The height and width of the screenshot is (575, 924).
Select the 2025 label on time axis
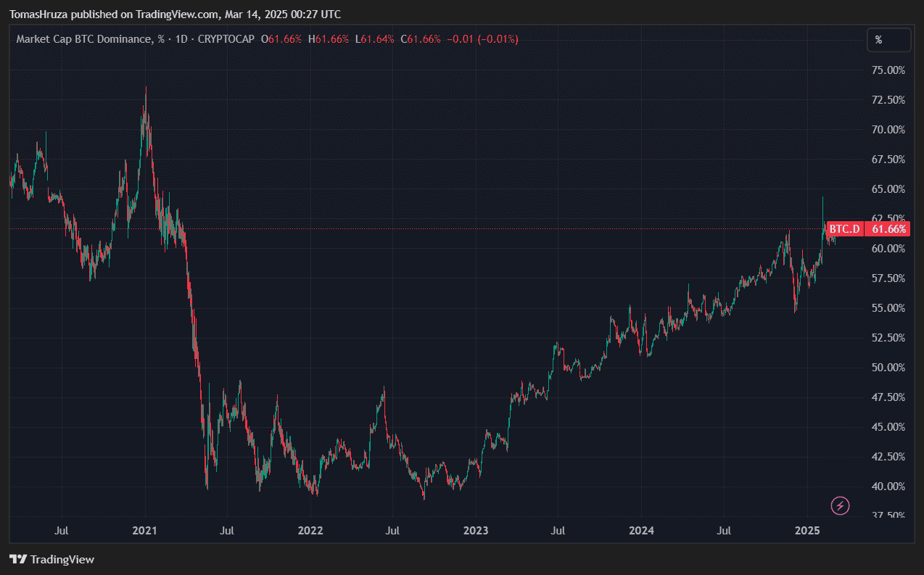807,531
